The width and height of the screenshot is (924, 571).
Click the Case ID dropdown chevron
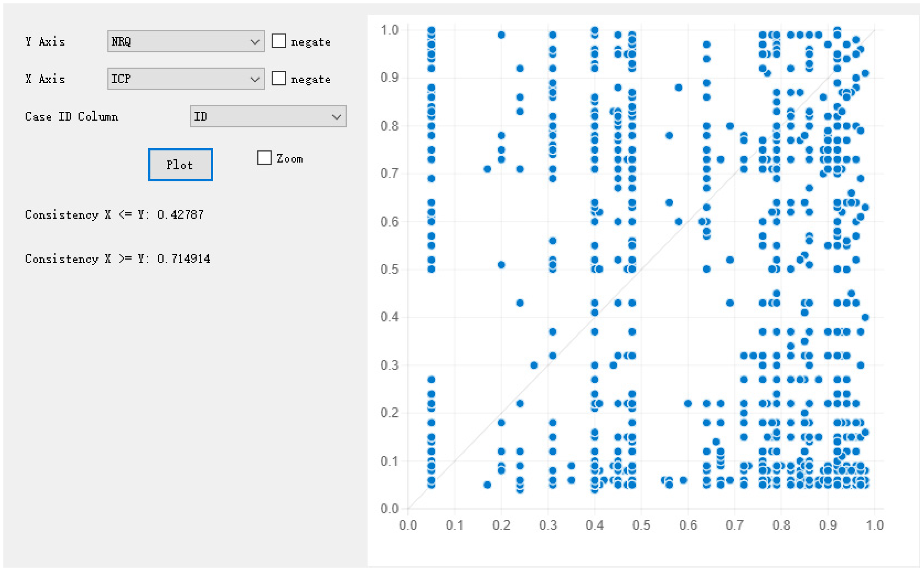click(x=336, y=117)
